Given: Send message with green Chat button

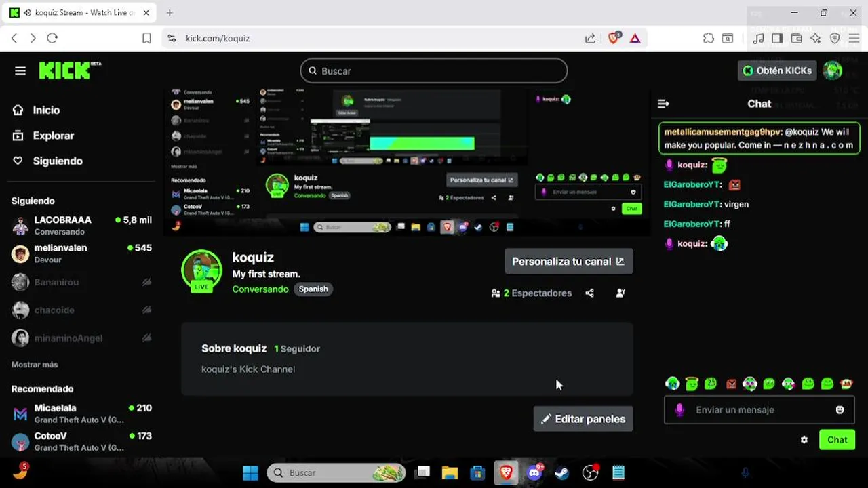Looking at the screenshot, I should click(837, 440).
